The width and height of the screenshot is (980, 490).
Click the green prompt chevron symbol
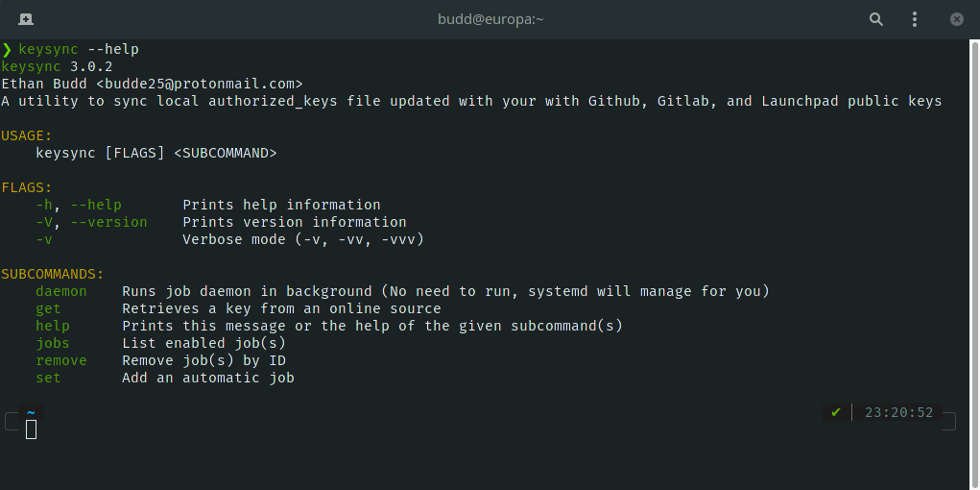(x=7, y=49)
